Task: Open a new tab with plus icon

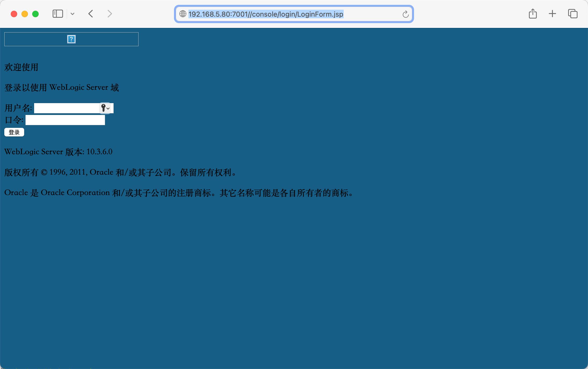Action: pos(552,14)
